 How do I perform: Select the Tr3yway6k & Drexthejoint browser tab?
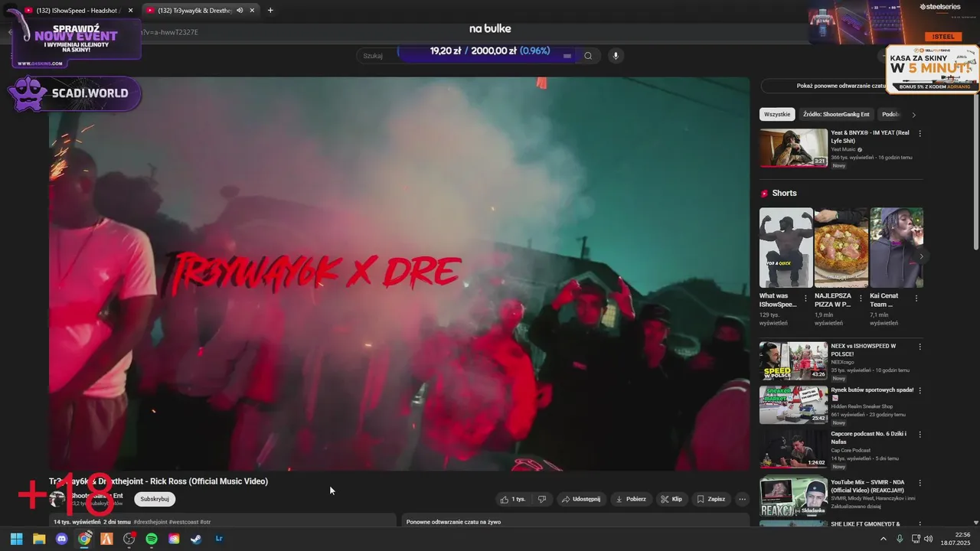click(x=201, y=10)
